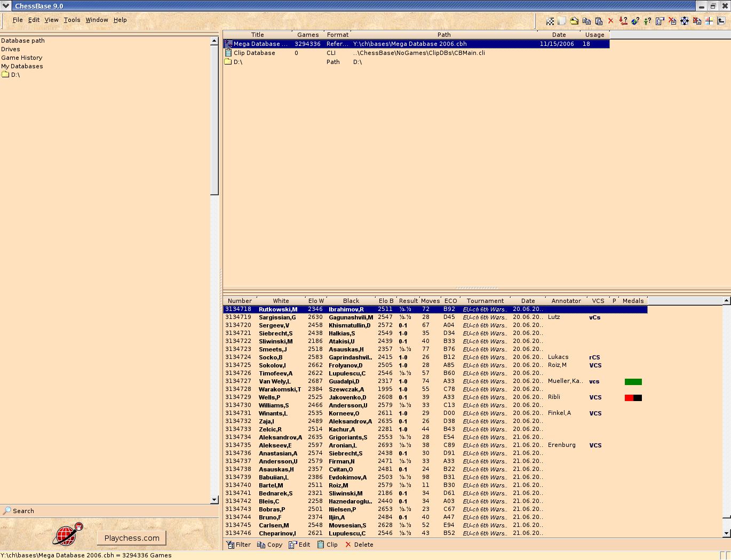Viewport: 731px width, 560px height.
Task: Click Search in the left panel
Action: tap(19, 511)
